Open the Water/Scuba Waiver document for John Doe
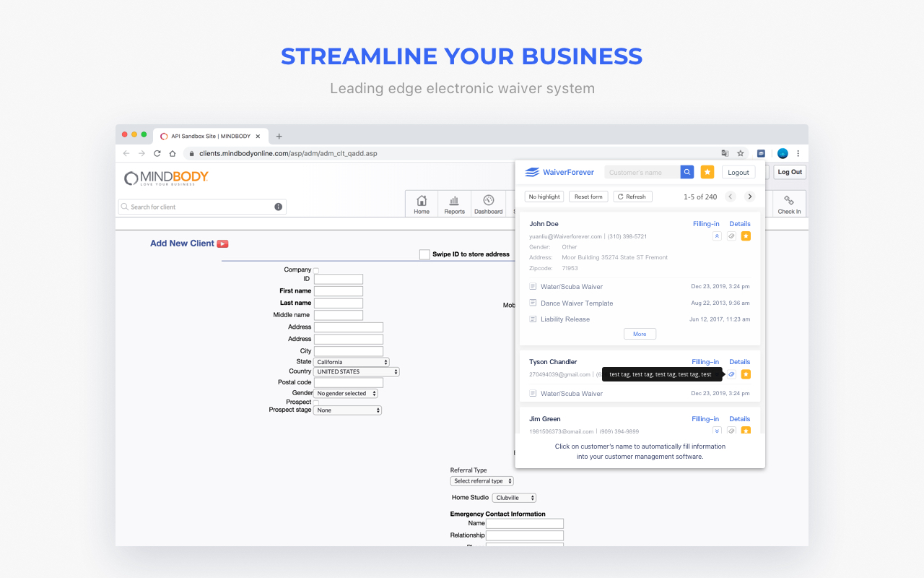 [570, 286]
